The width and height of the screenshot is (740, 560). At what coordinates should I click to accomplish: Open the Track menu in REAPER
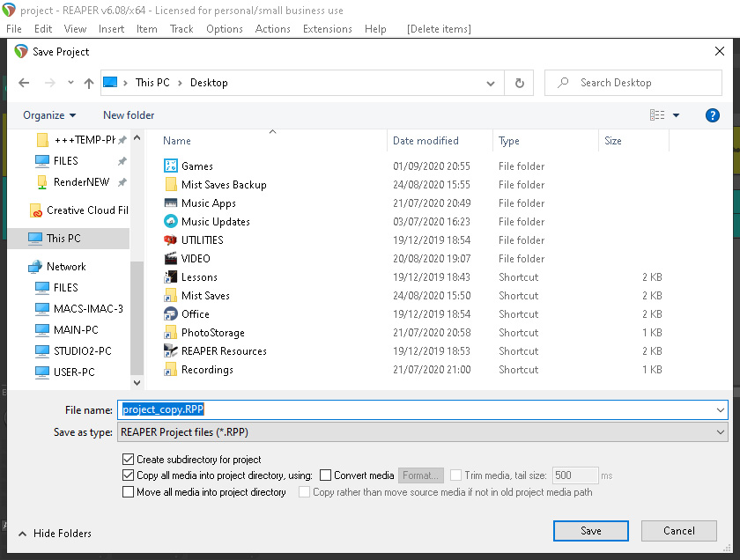tap(181, 29)
